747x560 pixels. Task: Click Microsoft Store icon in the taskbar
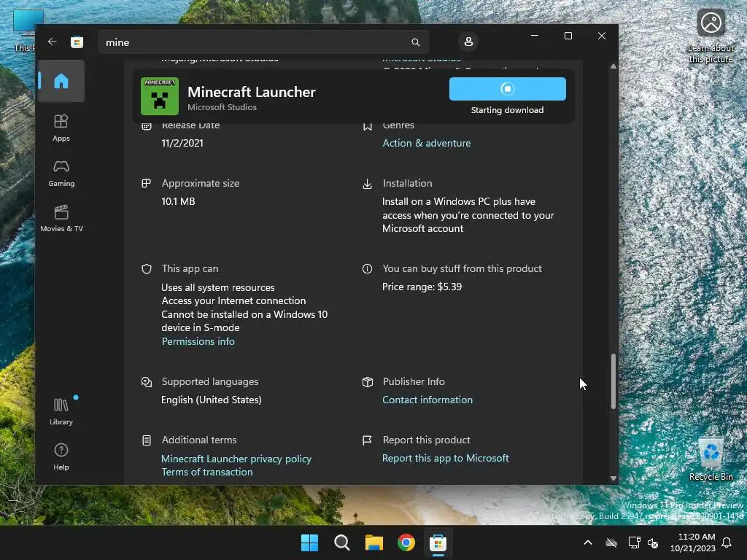click(x=438, y=542)
